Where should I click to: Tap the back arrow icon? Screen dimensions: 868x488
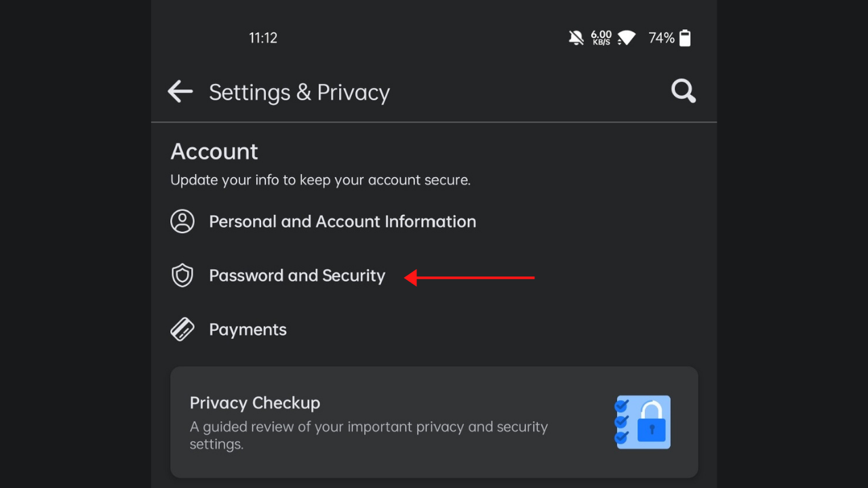180,91
